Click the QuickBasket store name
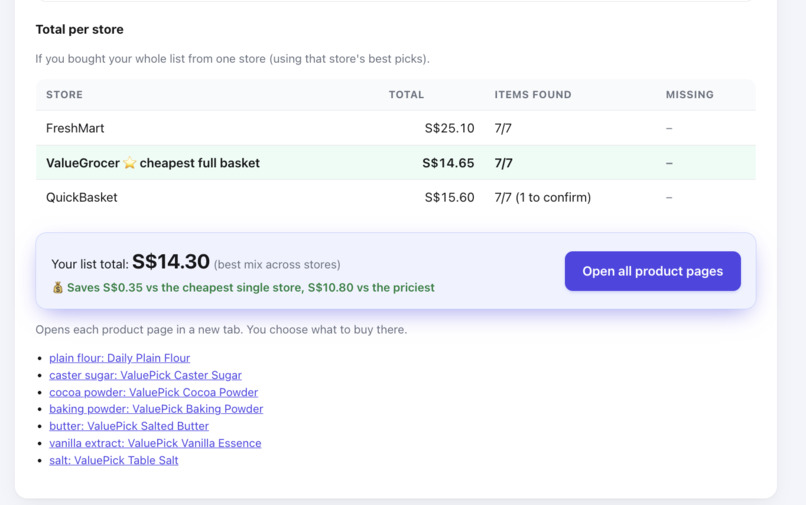The image size is (806, 505). pos(82,197)
